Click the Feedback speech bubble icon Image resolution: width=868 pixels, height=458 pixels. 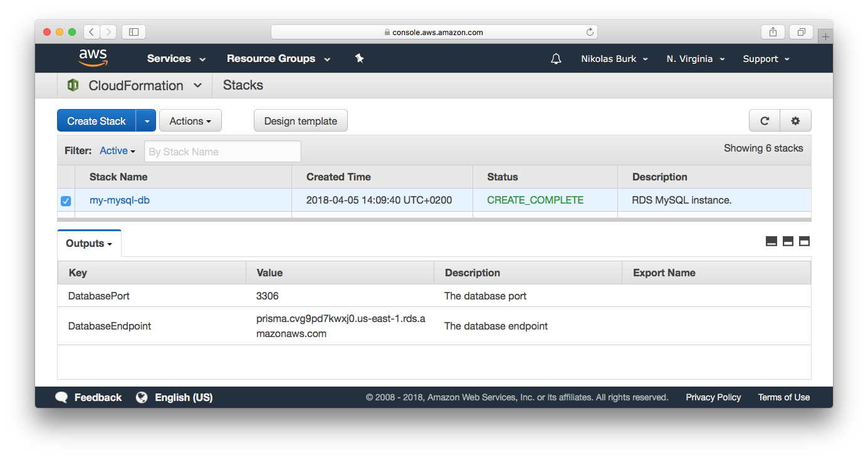pyautogui.click(x=61, y=397)
